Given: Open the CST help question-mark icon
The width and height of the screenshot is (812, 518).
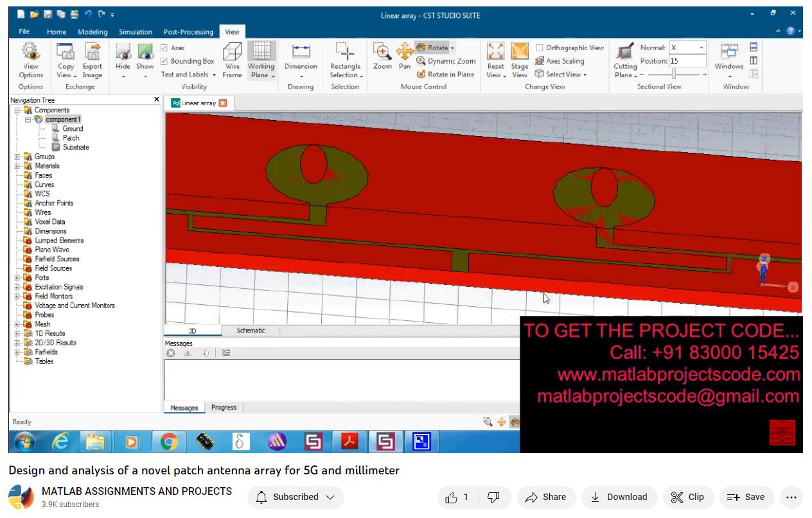Looking at the screenshot, I should click(791, 31).
